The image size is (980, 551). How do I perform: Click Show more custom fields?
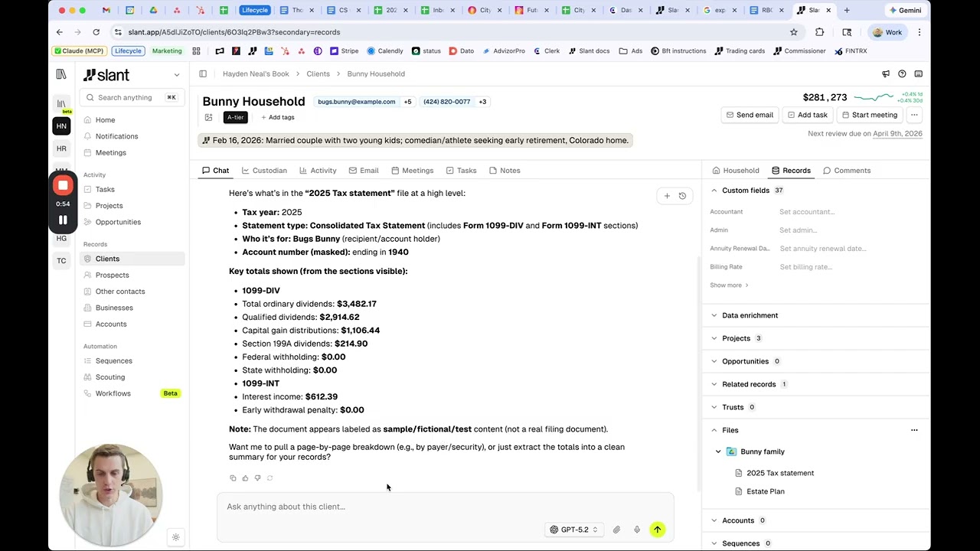pos(729,285)
